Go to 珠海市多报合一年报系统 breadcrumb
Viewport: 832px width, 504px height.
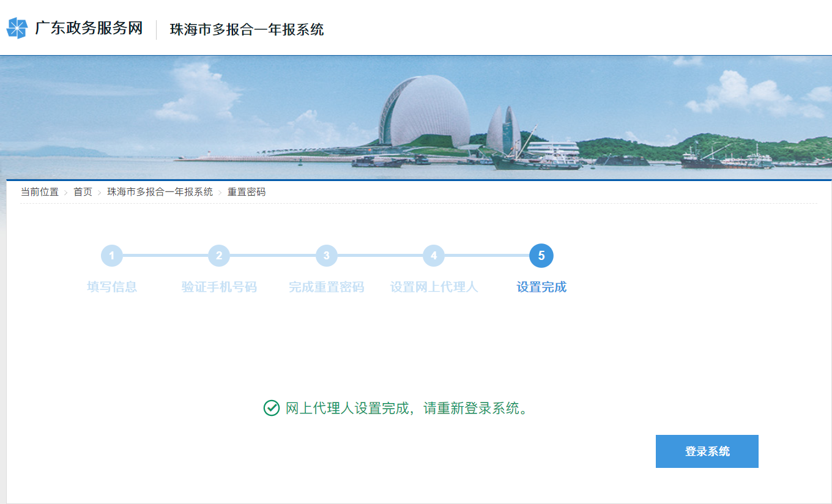tap(160, 192)
